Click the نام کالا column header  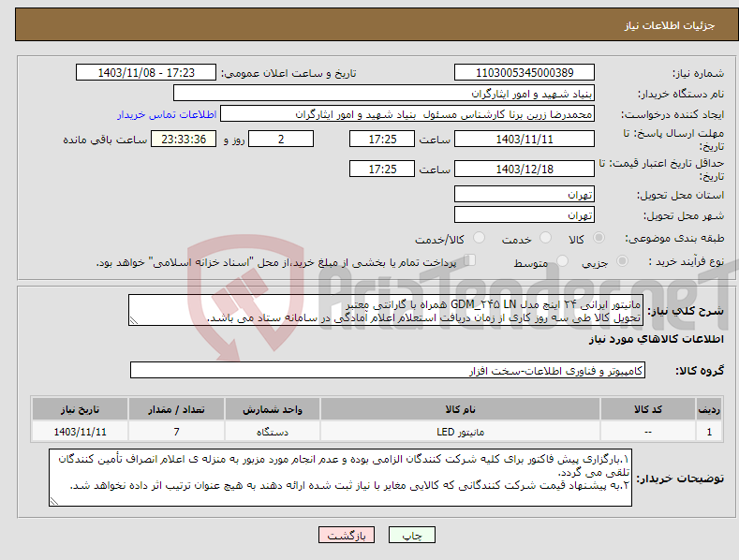pyautogui.click(x=460, y=409)
